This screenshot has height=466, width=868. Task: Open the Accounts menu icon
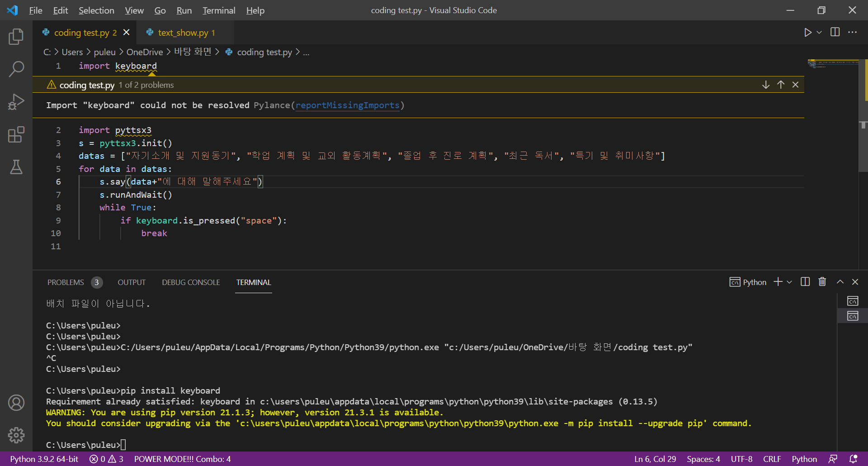[x=16, y=403]
